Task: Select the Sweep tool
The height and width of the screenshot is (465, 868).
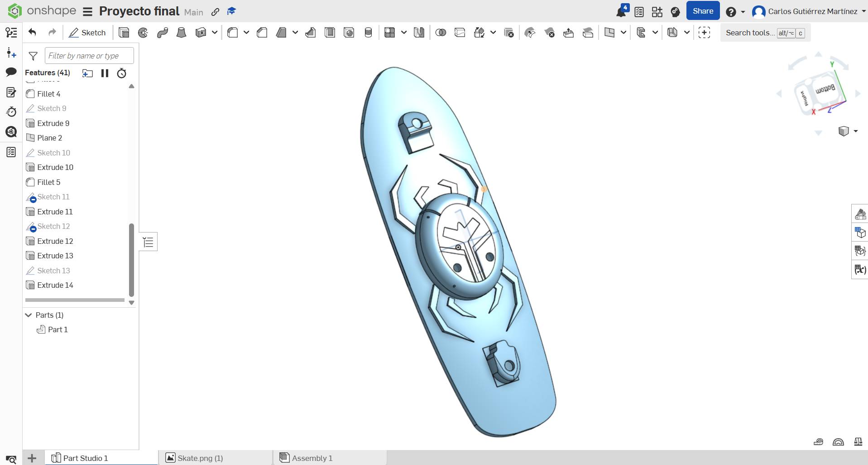Action: (x=162, y=32)
